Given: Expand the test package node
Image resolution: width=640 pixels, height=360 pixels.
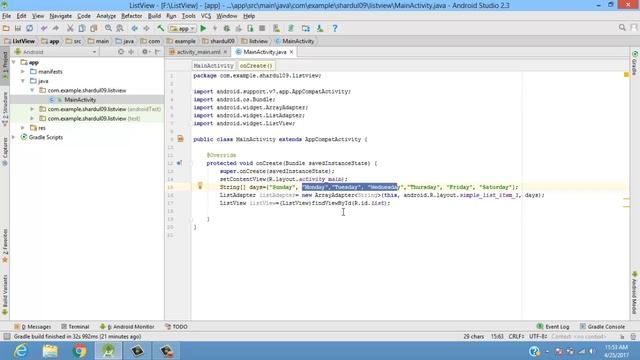Looking at the screenshot, I should pyautogui.click(x=32, y=118).
